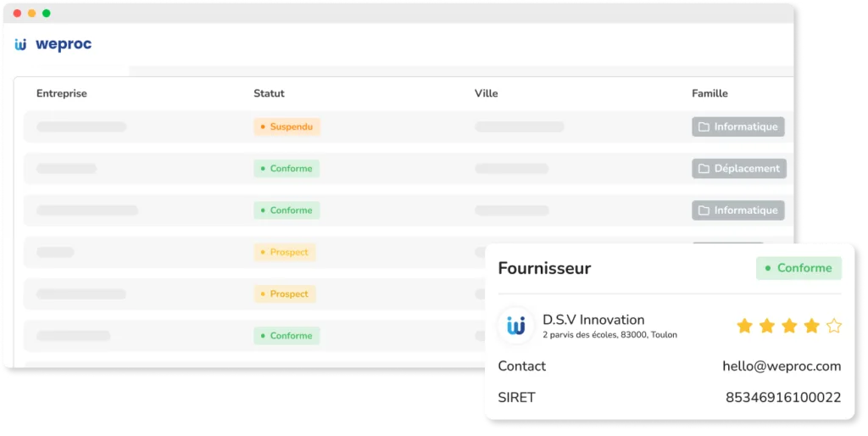Click the weproc logo in header
The height and width of the screenshot is (436, 868).
coord(53,44)
